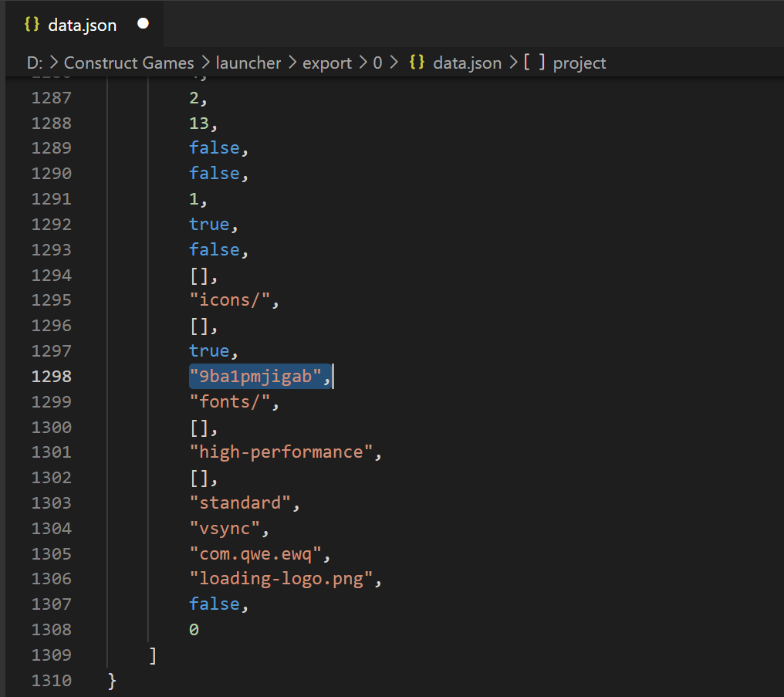
Task: Click the braces icon before data.json in breadcrumbs
Action: (x=417, y=62)
